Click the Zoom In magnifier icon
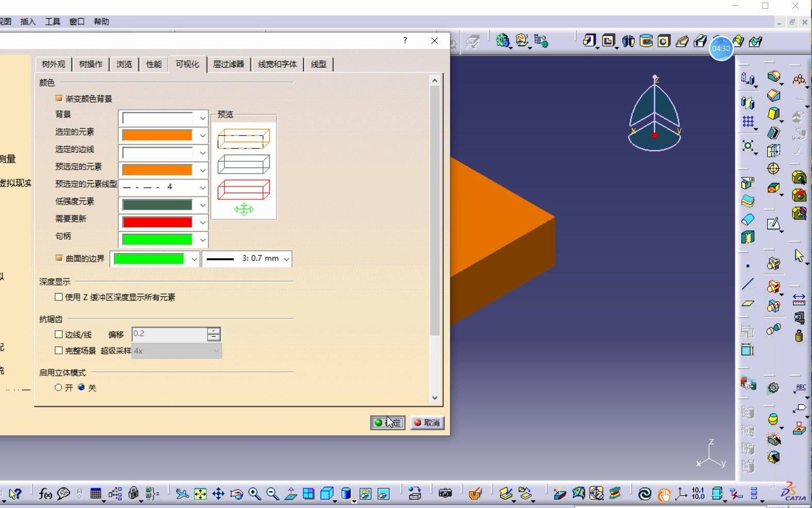This screenshot has height=508, width=812. 254,494
